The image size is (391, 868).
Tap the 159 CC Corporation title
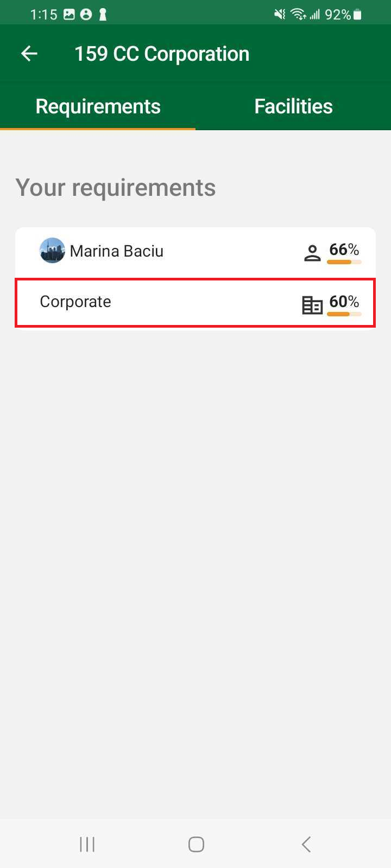coord(162,54)
